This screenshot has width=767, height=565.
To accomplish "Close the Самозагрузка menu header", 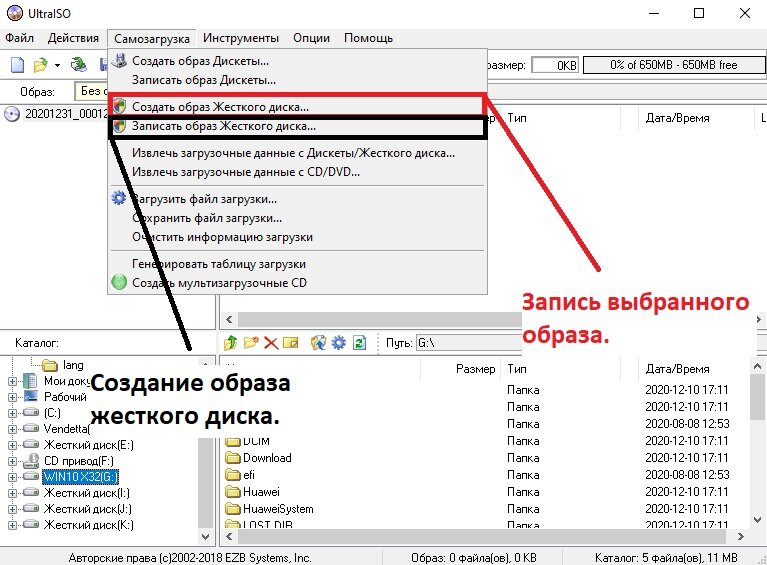I will coord(152,39).
